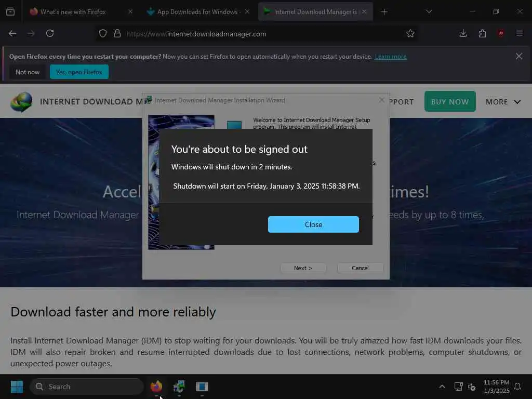Click the wizard spiderweb banner image

tap(181, 182)
